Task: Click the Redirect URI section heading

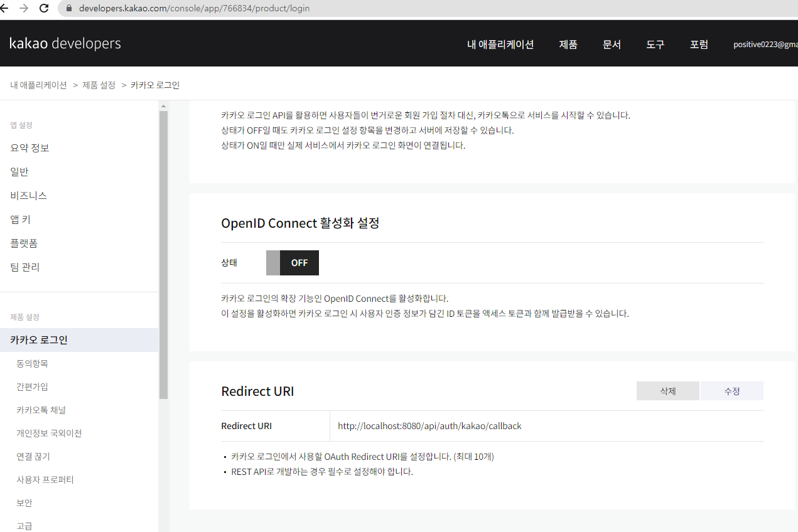Action: (257, 391)
